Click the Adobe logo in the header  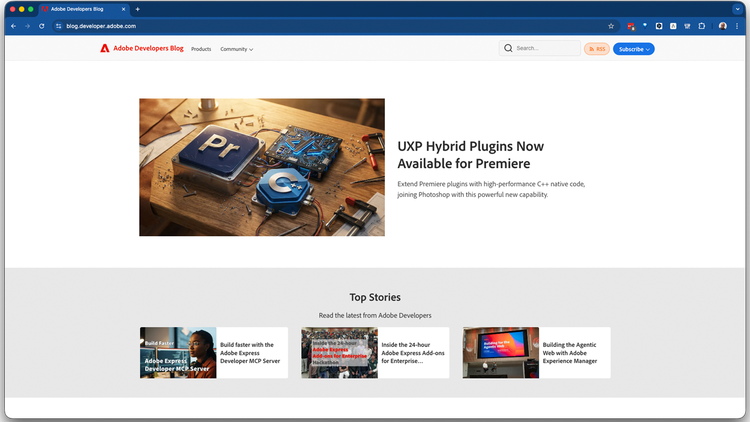[104, 48]
